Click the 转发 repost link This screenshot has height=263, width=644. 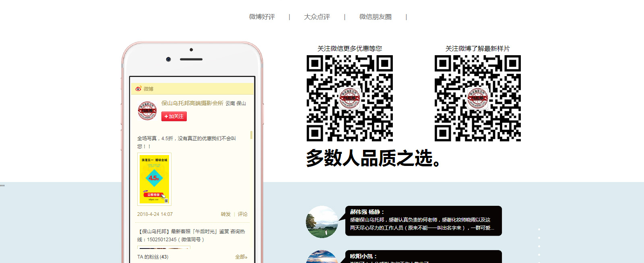226,214
